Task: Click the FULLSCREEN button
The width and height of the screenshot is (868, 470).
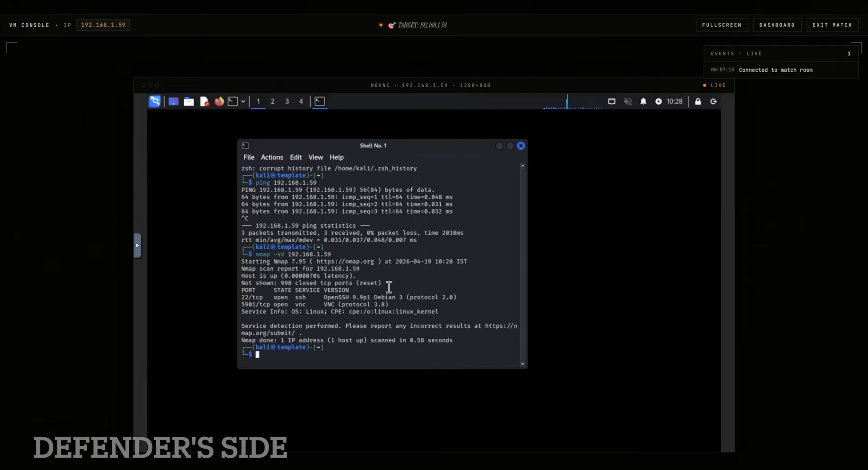Action: [722, 25]
